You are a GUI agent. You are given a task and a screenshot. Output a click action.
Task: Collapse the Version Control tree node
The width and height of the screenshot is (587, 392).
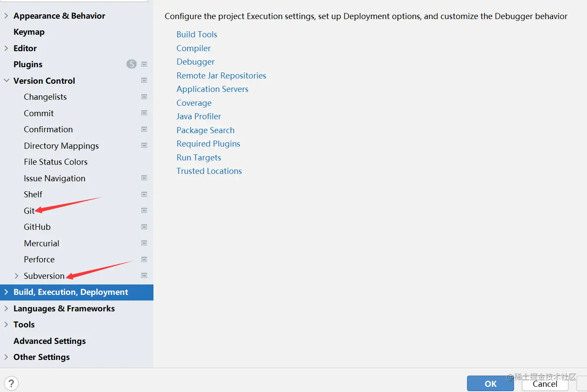tap(7, 81)
